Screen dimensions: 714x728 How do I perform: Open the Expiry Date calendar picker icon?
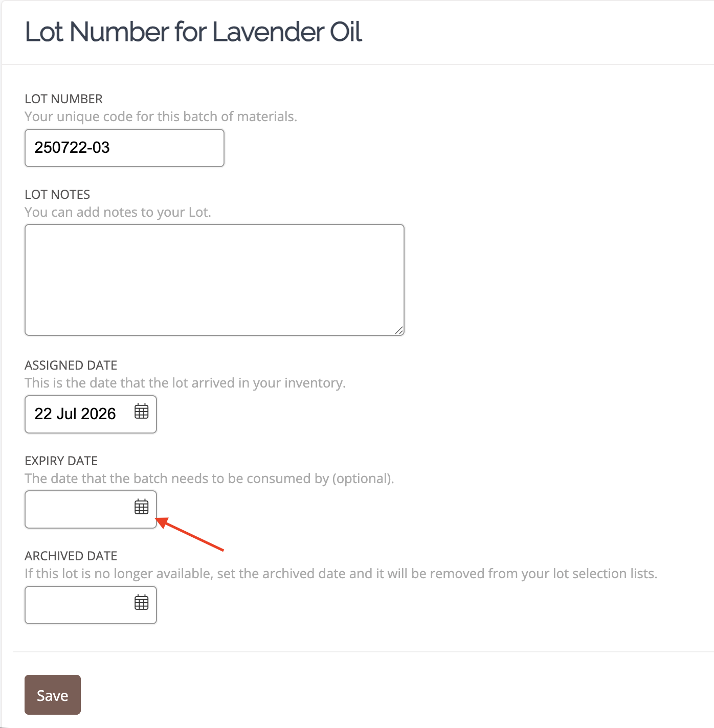[x=142, y=507]
